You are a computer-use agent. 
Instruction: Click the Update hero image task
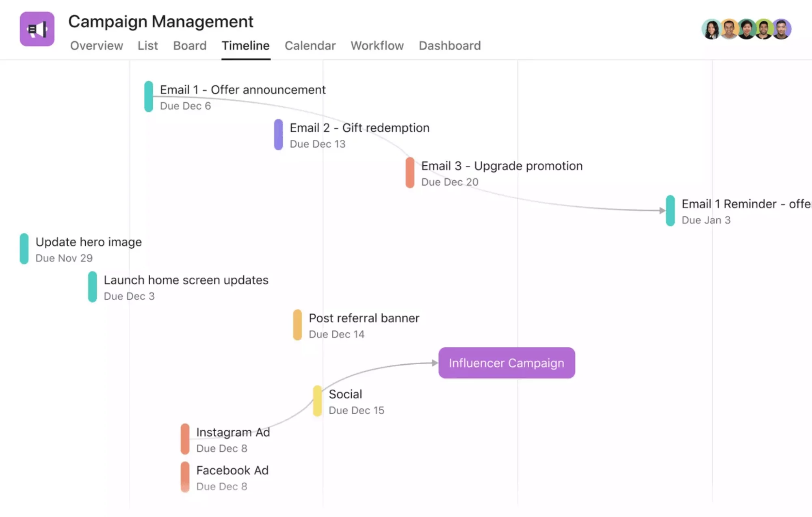(x=88, y=241)
